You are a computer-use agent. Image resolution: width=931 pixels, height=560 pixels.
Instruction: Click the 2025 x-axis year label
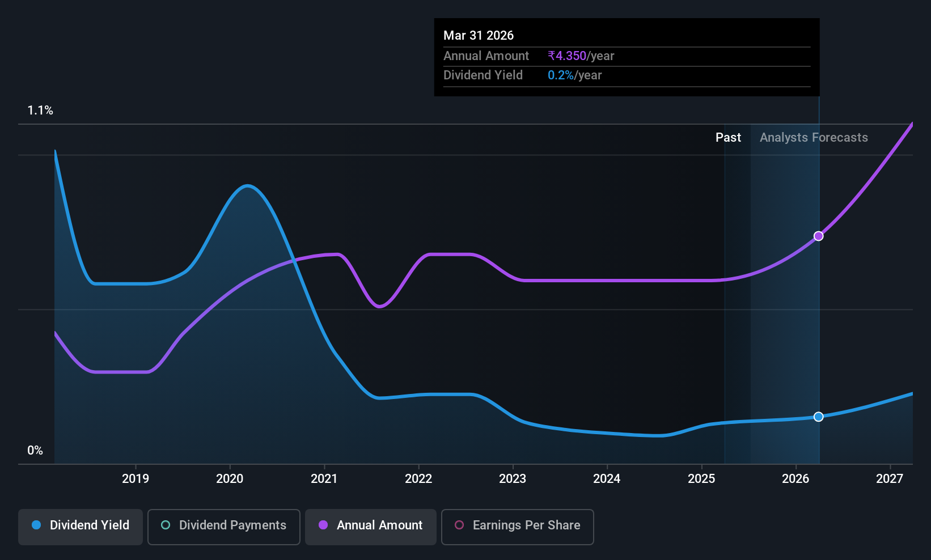701,479
